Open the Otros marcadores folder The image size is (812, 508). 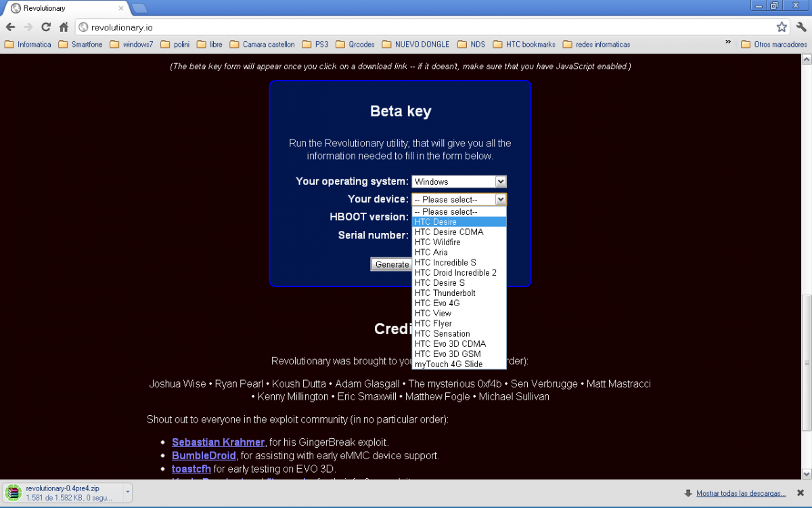pyautogui.click(x=774, y=45)
